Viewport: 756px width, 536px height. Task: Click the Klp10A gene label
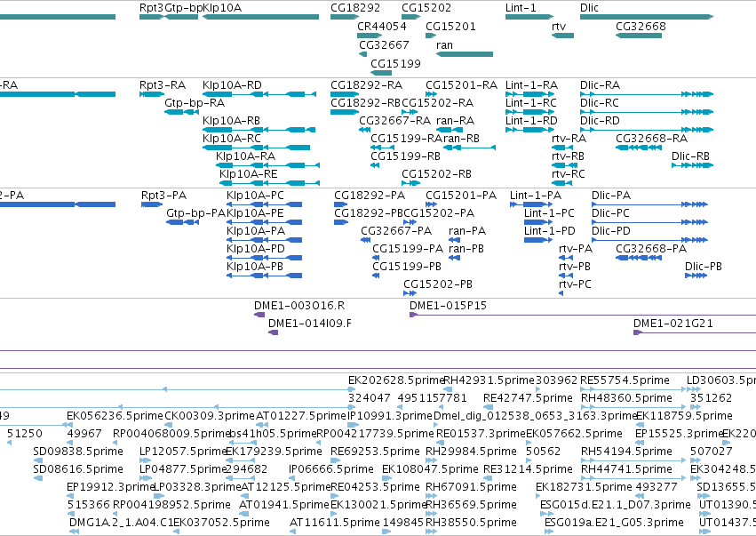[x=222, y=8]
